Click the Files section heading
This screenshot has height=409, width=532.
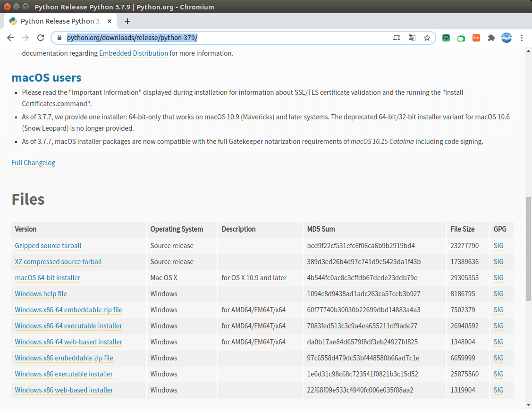(x=28, y=199)
